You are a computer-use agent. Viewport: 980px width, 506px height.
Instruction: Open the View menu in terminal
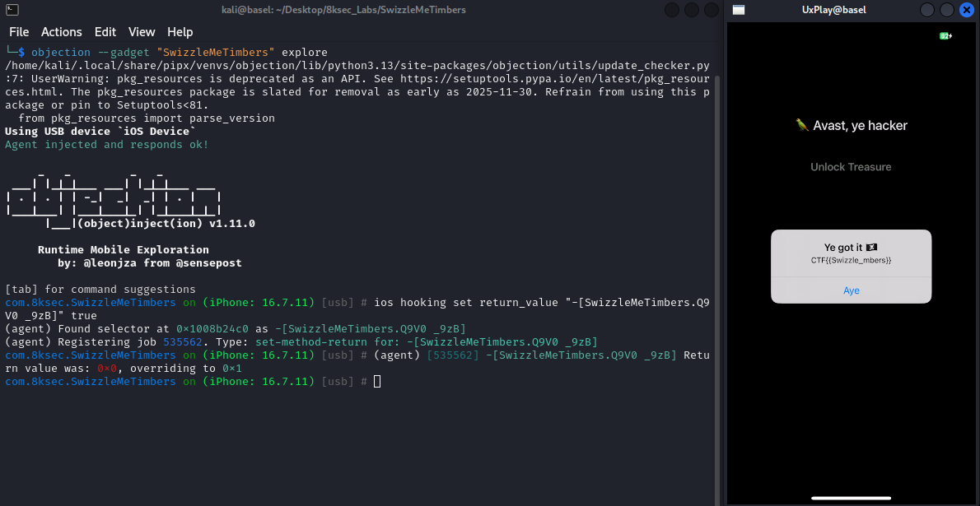[142, 32]
